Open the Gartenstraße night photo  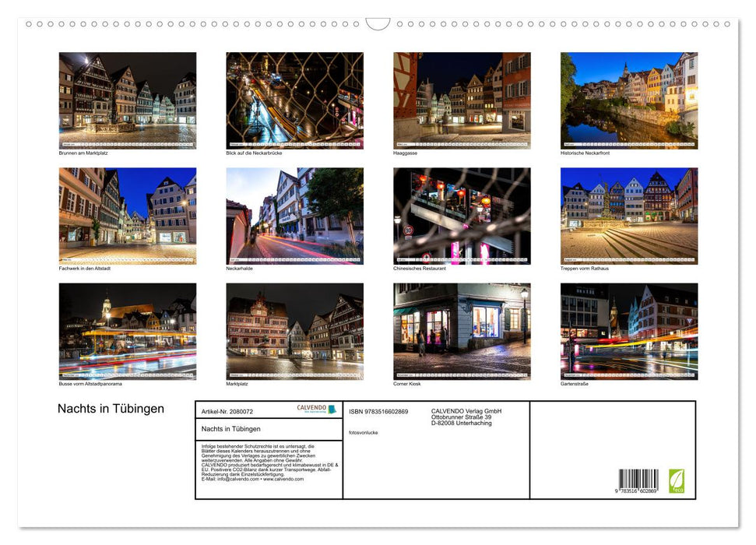point(629,331)
